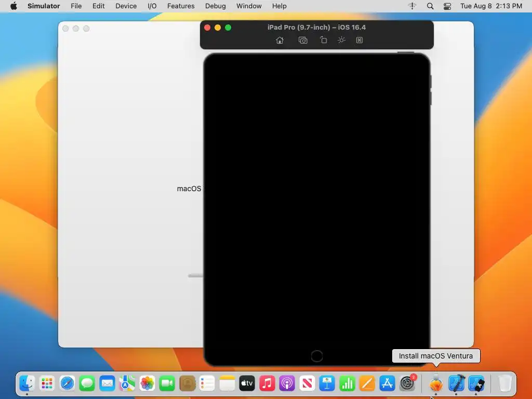Open Messages in the Dock
532x399 pixels.
tap(87, 383)
